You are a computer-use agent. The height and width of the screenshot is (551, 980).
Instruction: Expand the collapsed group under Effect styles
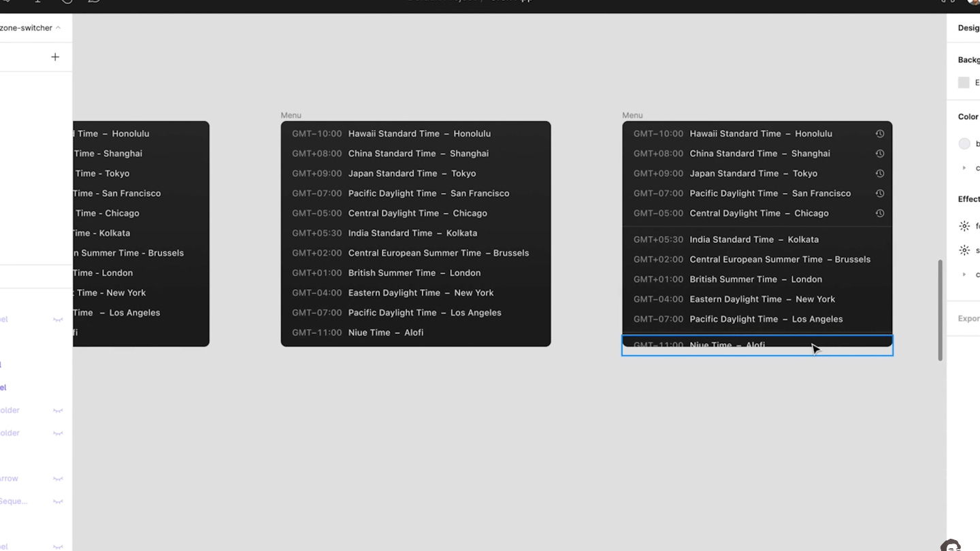[964, 274]
